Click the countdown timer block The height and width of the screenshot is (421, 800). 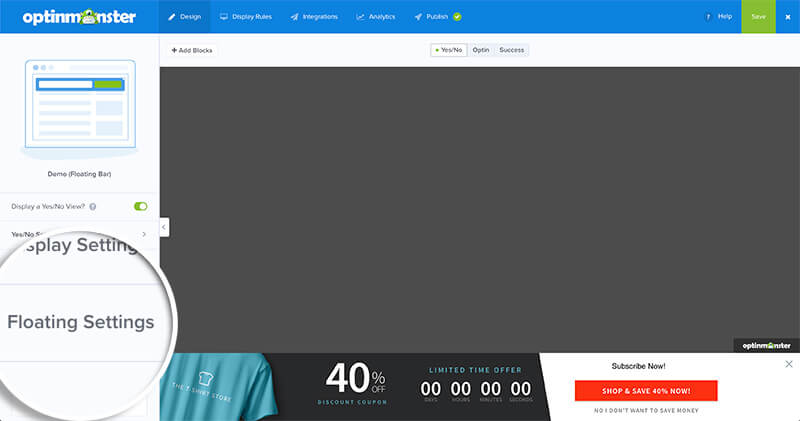(x=476, y=392)
